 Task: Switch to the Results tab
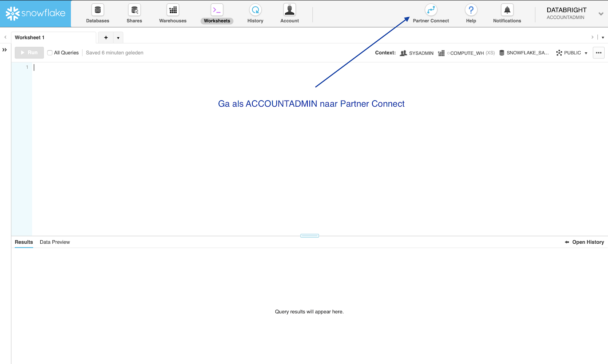[x=24, y=242]
